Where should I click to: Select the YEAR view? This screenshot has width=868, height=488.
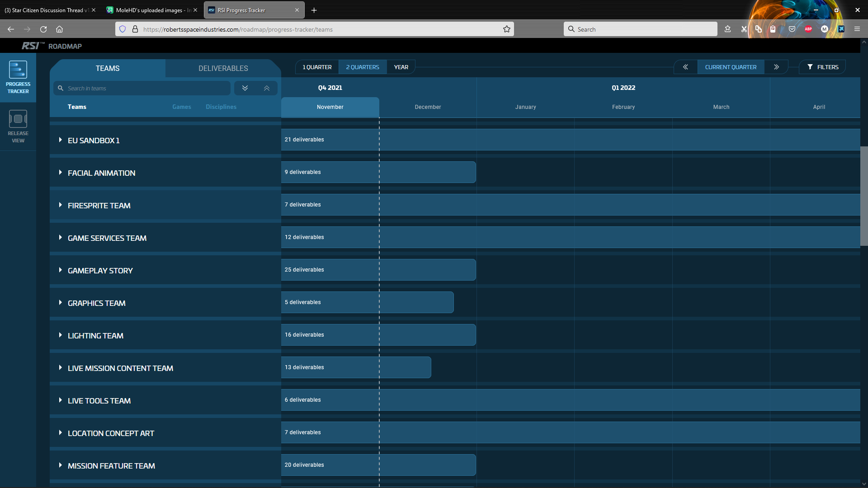401,67
